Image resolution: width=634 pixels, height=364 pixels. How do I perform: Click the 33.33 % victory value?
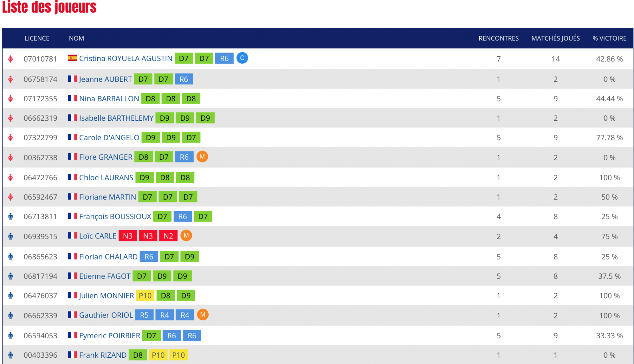[610, 336]
